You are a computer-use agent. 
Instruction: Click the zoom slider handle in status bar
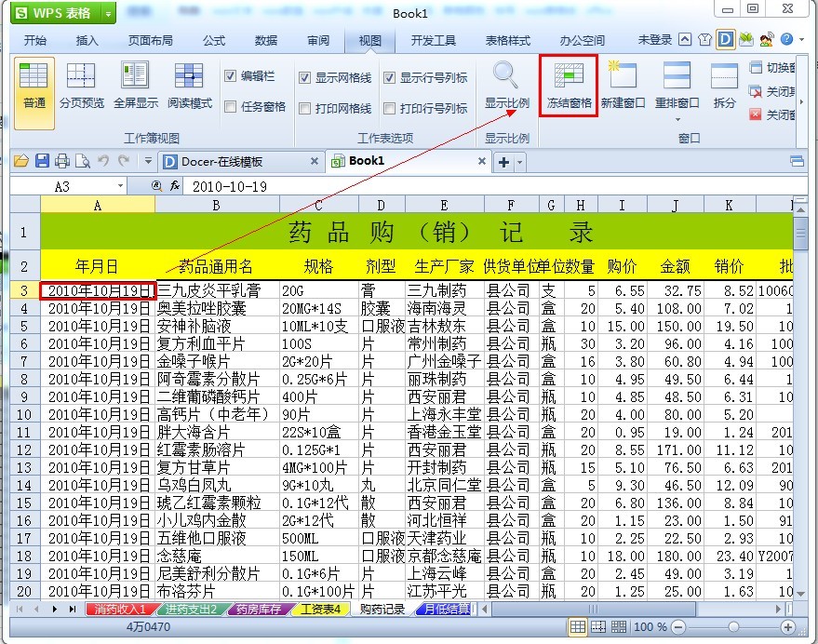click(733, 626)
